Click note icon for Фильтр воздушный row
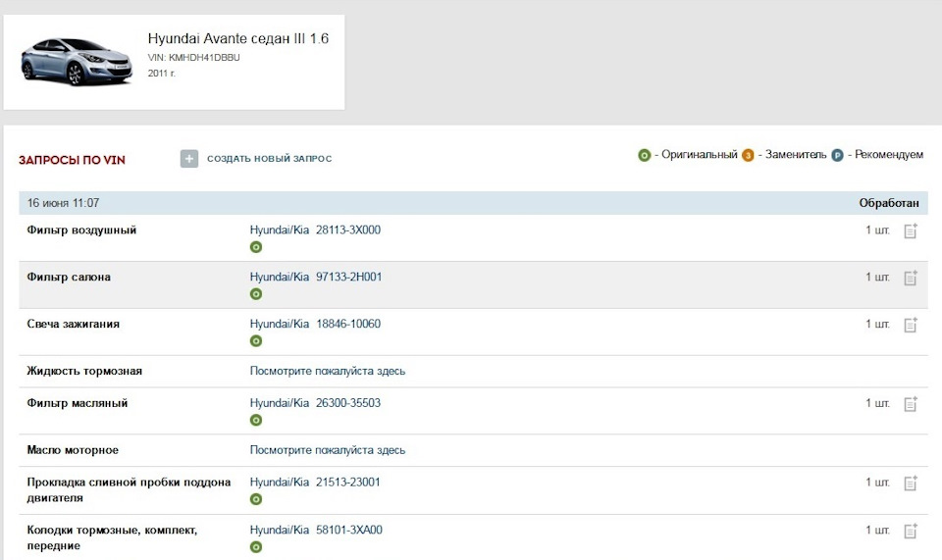 (x=911, y=230)
